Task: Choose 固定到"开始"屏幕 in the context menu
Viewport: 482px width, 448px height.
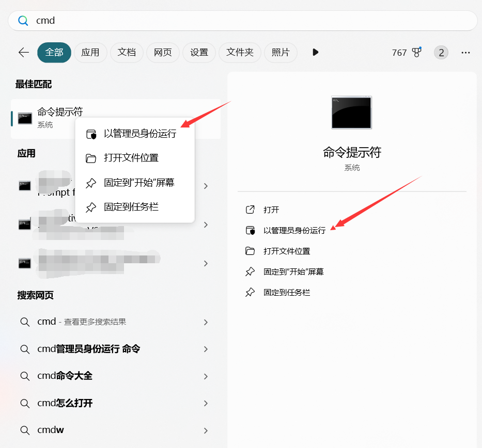Action: coord(135,183)
